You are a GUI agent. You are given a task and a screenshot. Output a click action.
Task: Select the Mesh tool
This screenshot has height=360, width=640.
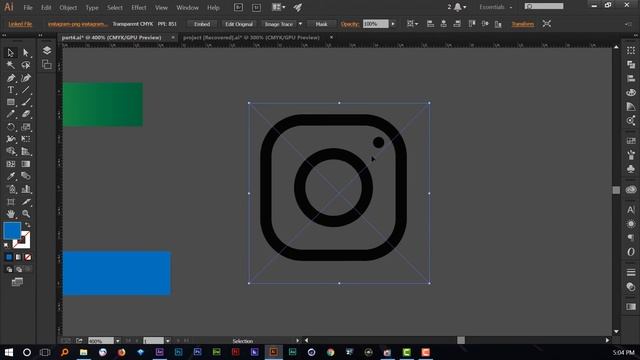[11, 164]
